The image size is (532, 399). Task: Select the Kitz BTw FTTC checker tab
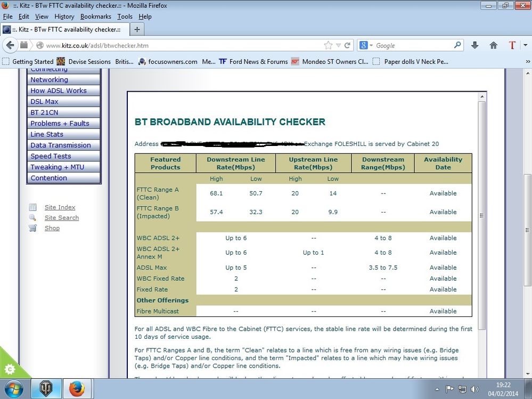65,29
